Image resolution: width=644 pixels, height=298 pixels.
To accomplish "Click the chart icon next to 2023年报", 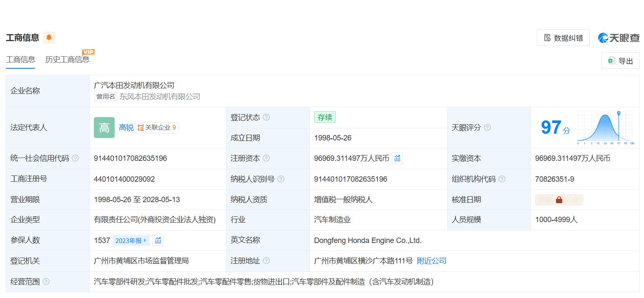I will point(158,240).
